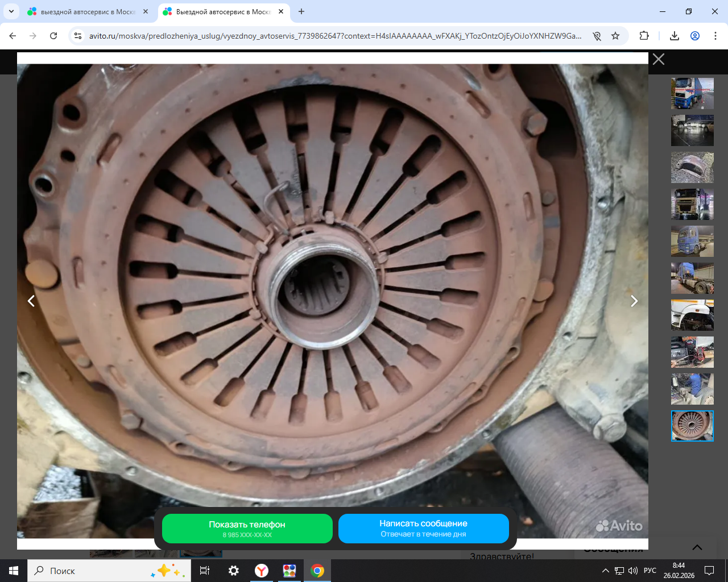Click 'Написать сообщение' button
The width and height of the screenshot is (728, 582).
coord(423,529)
